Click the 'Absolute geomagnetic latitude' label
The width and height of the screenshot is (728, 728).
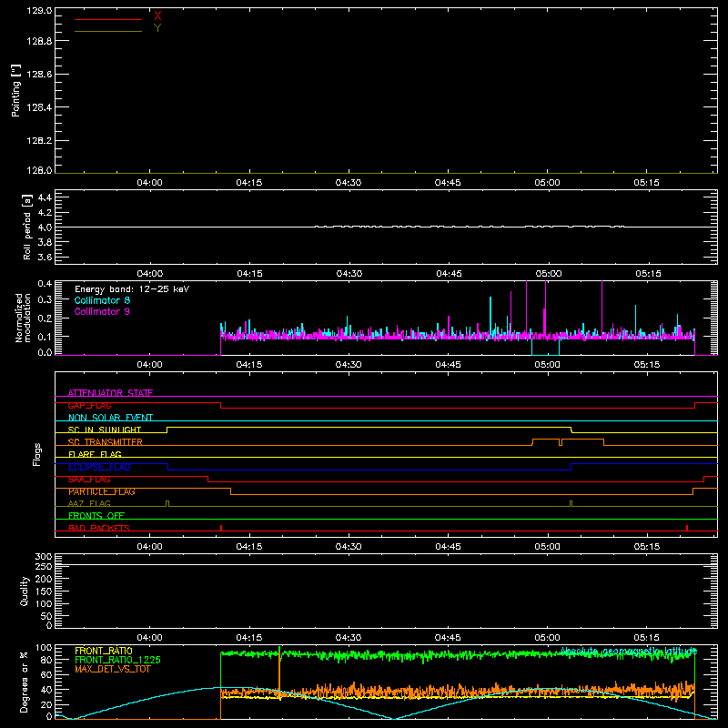point(629,652)
